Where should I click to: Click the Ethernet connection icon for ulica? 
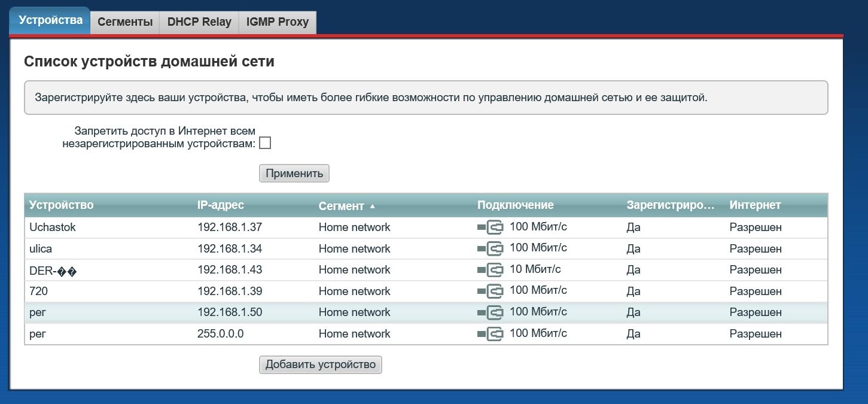[491, 249]
